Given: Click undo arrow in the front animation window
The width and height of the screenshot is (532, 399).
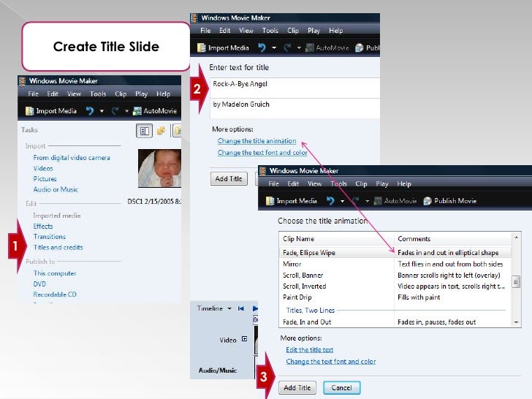Looking at the screenshot, I should (330, 201).
